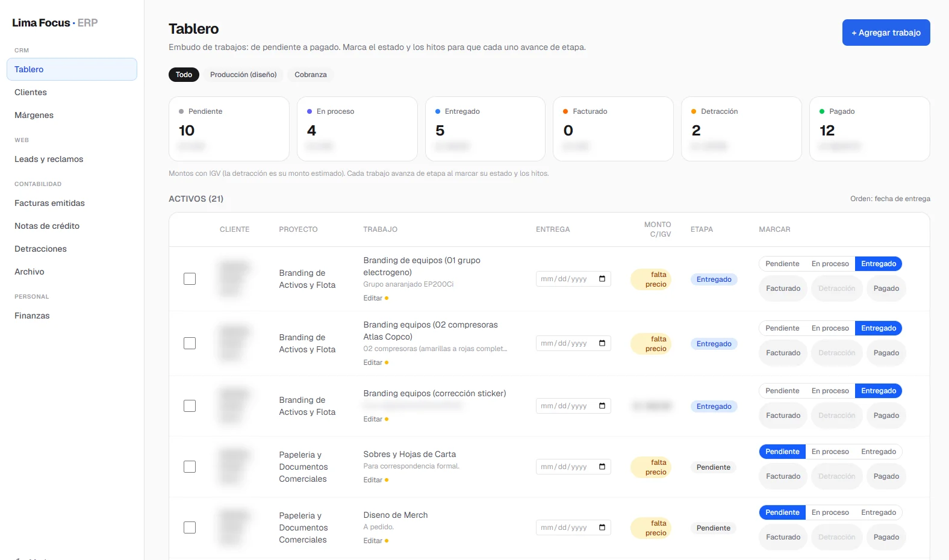Tick checkbox for corrección sticker row
This screenshot has height=560, width=949.
pos(190,406)
